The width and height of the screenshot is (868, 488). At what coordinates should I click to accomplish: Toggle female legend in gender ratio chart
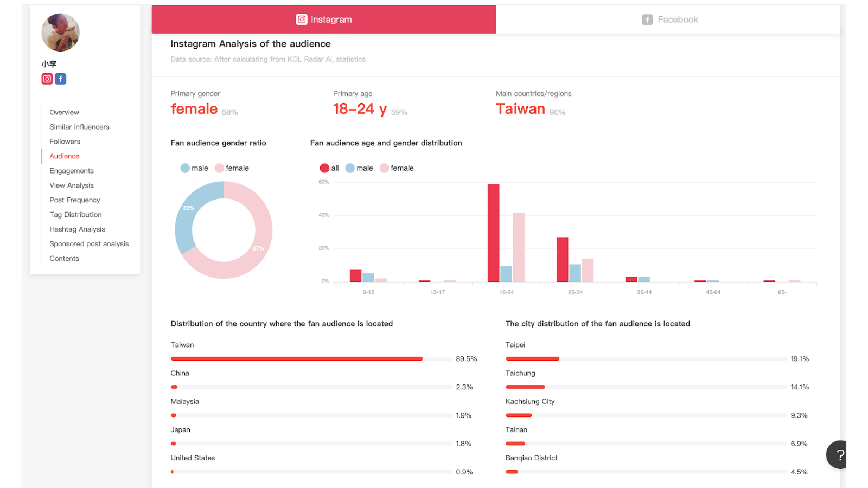232,168
